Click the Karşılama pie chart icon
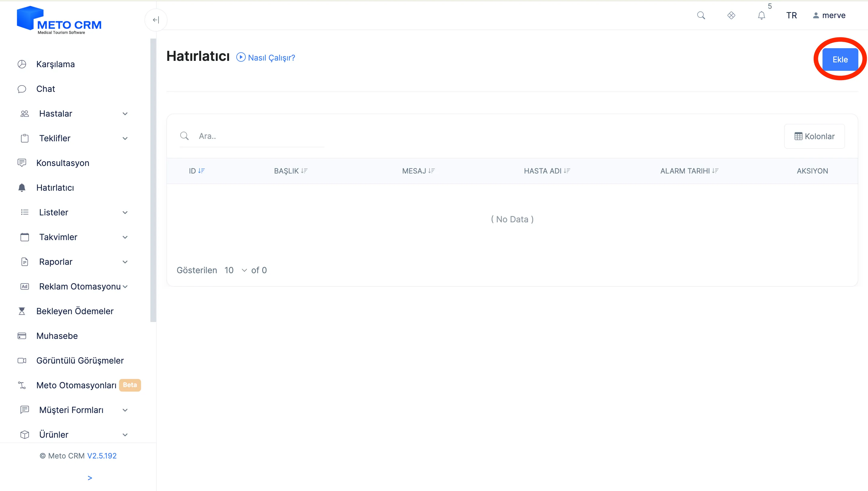 (x=22, y=64)
